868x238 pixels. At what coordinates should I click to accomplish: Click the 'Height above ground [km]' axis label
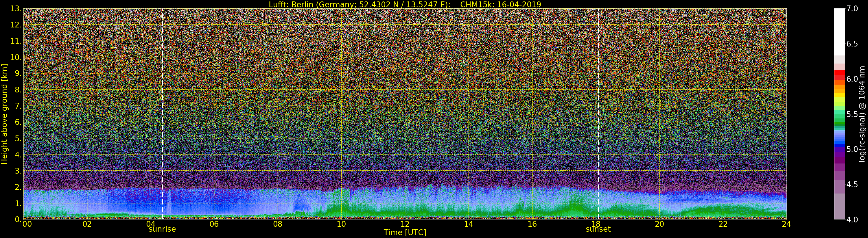[x=4, y=114]
